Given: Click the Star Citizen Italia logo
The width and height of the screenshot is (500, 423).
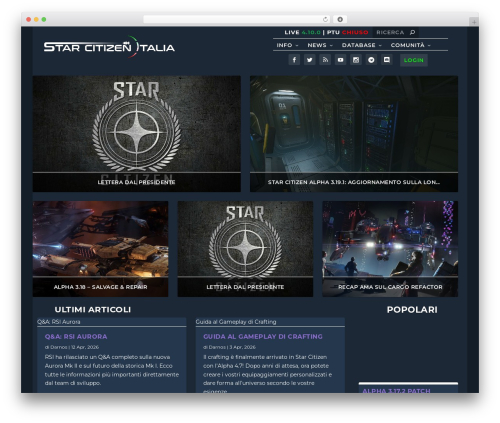Looking at the screenshot, I should coord(109,47).
